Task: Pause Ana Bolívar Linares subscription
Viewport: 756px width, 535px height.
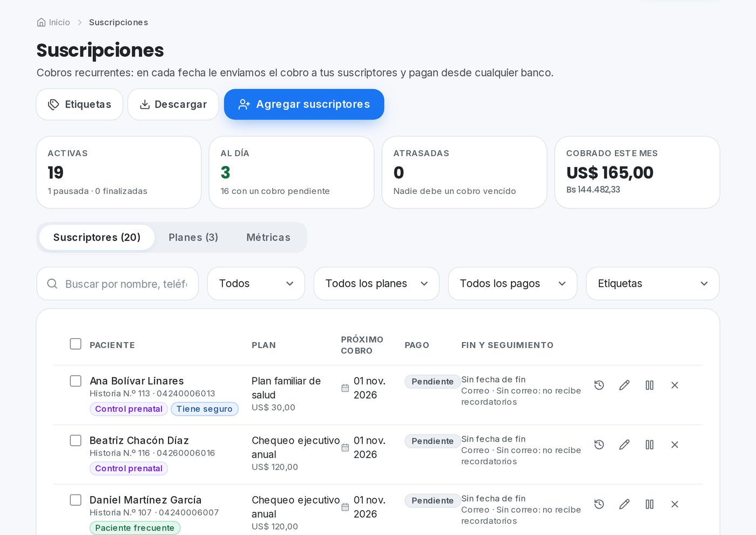Action: (x=650, y=385)
